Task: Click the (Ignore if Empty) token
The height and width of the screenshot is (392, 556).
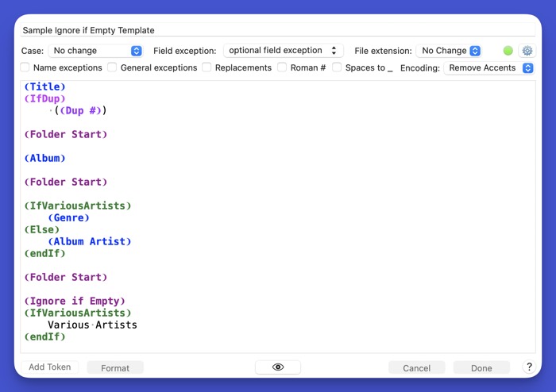Action: tap(75, 302)
